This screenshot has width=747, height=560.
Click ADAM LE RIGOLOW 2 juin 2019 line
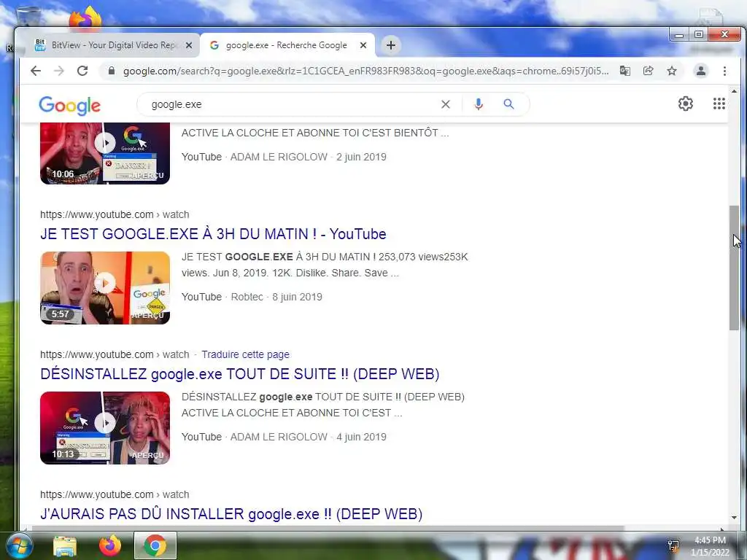pos(284,157)
